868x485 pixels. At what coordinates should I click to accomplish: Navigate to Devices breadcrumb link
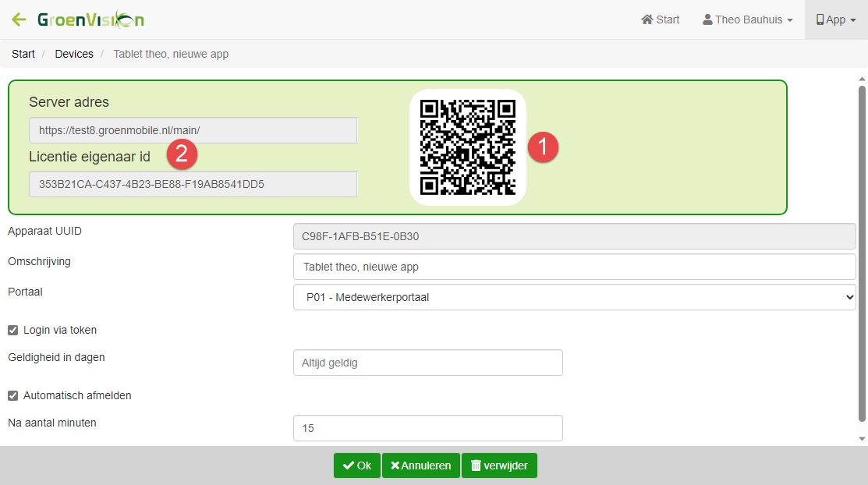(74, 54)
